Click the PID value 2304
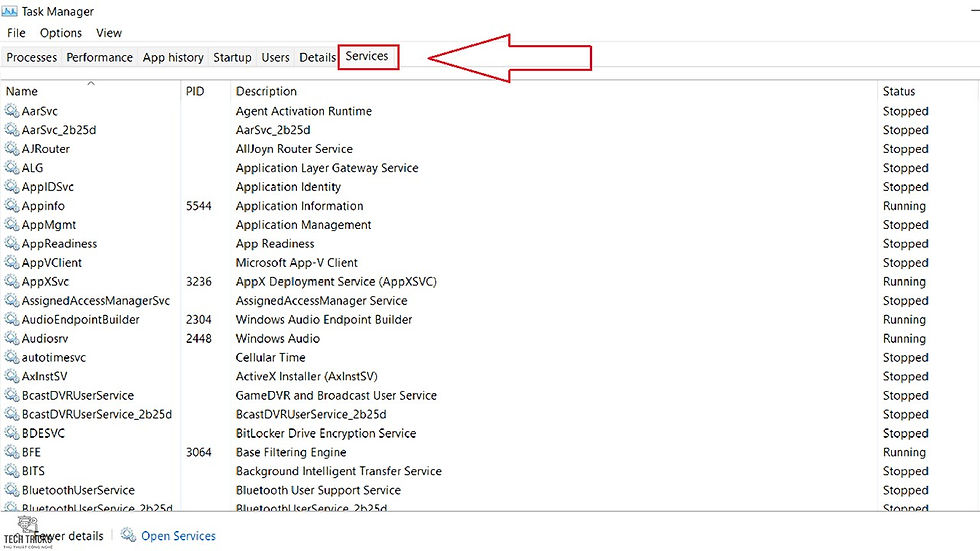This screenshot has width=980, height=551. click(199, 319)
